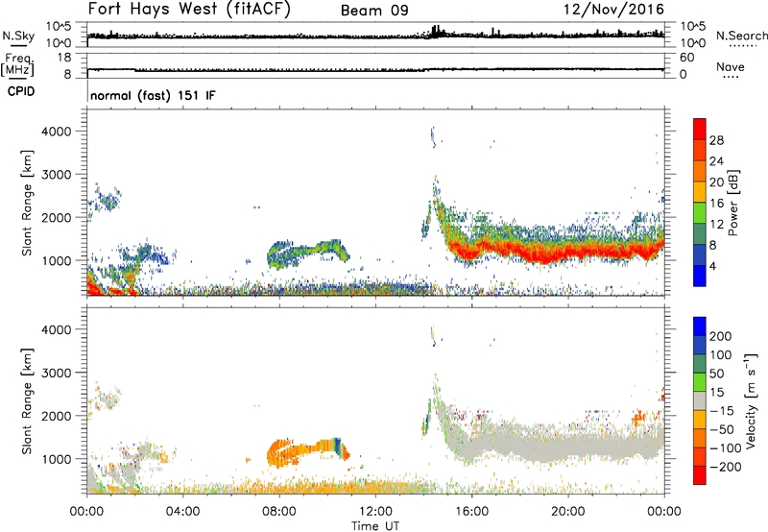Click the '60' Nave axis tick label
768x532 pixels.
coord(686,58)
